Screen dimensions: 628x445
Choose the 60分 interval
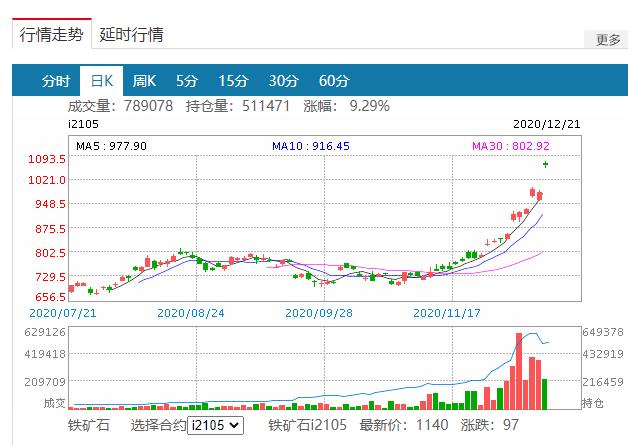(x=333, y=81)
